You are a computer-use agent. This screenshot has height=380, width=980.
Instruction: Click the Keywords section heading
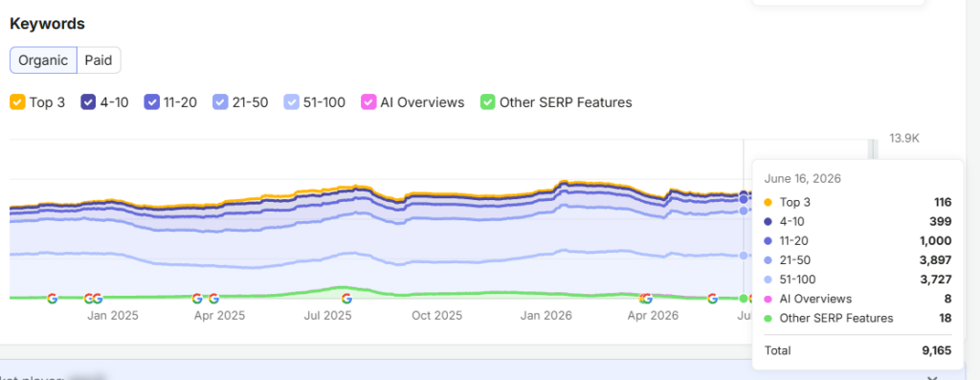click(48, 24)
